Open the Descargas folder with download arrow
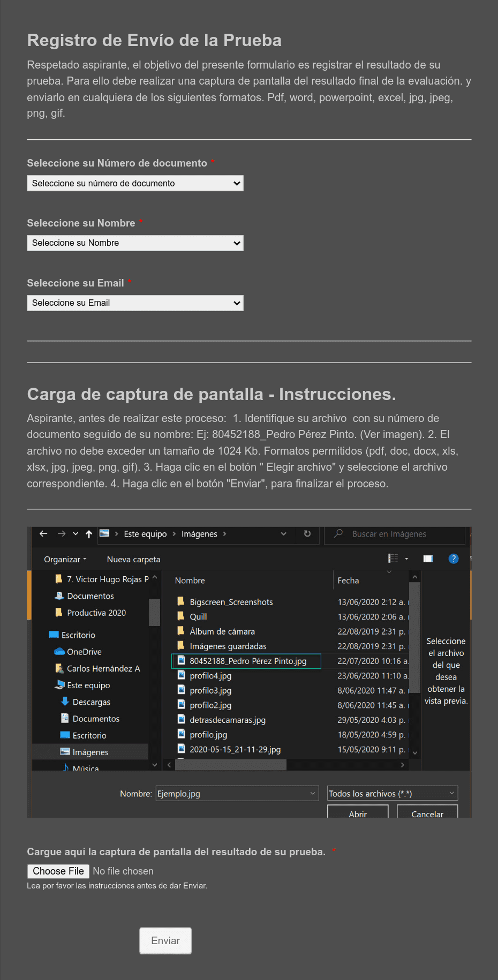The image size is (498, 980). click(x=90, y=702)
